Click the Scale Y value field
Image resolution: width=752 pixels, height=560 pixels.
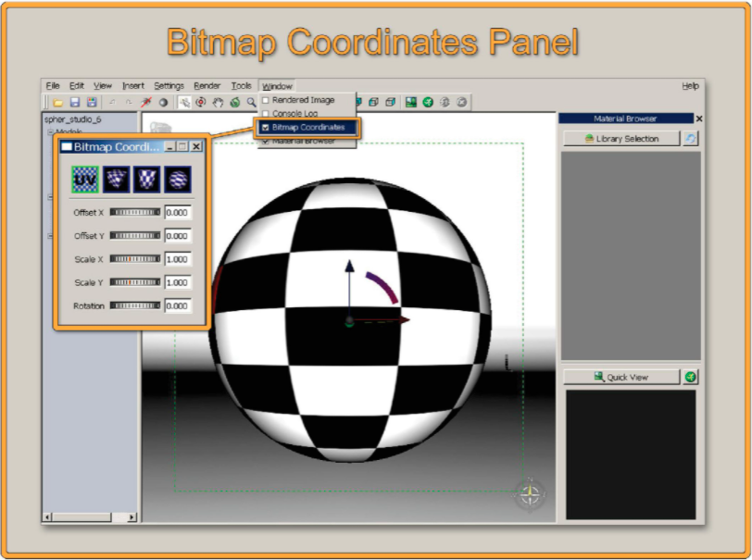tap(178, 282)
